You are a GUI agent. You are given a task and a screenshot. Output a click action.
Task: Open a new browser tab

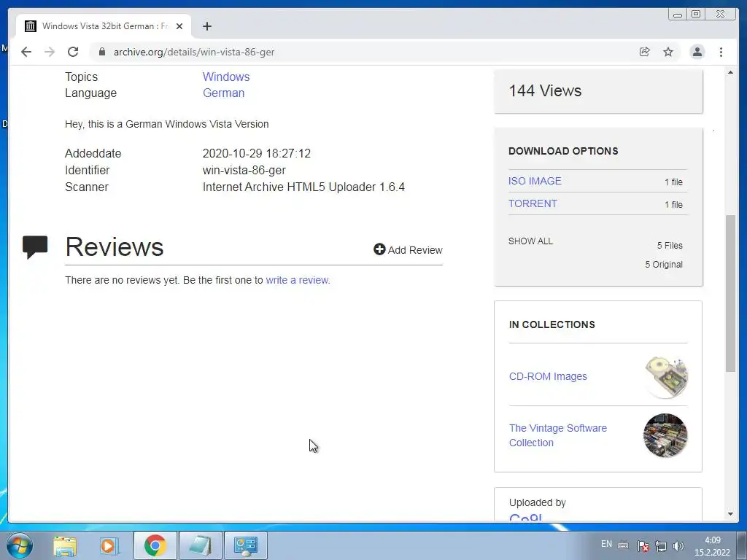click(x=206, y=26)
